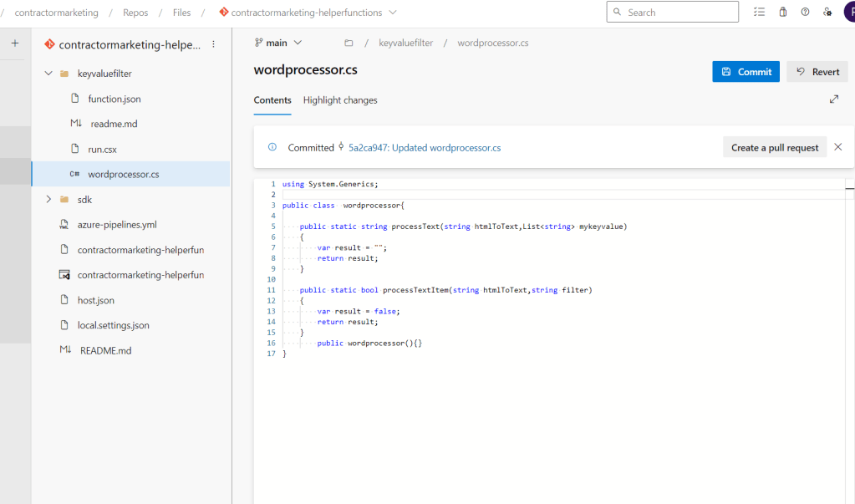855x504 pixels.
Task: Click line 16 wordprocessor constructor
Action: 369,343
